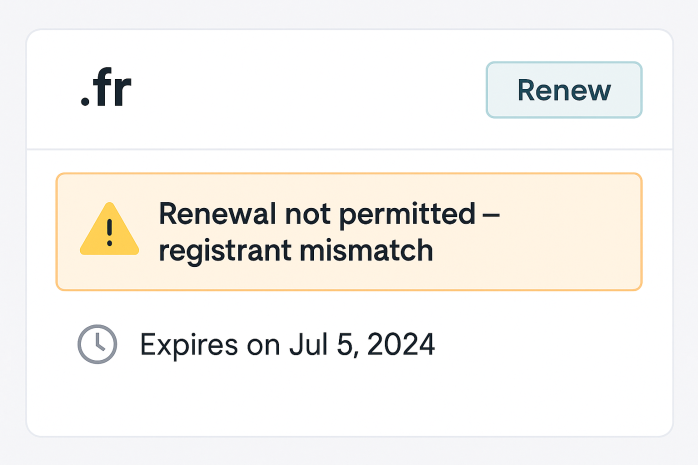Viewport: 698px width, 465px height.
Task: Click the word 'Expires' next to the clock
Action: pos(189,345)
